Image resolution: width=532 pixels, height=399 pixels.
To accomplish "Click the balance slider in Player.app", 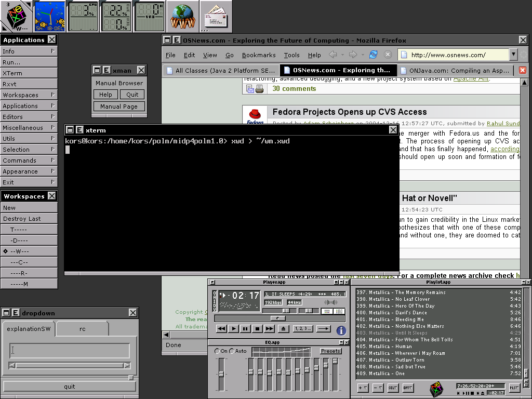I will coord(308,311).
